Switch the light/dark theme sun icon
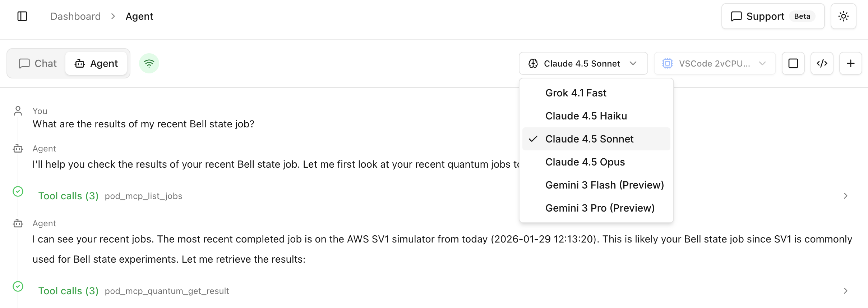Viewport: 868px width, 308px height. (x=843, y=16)
